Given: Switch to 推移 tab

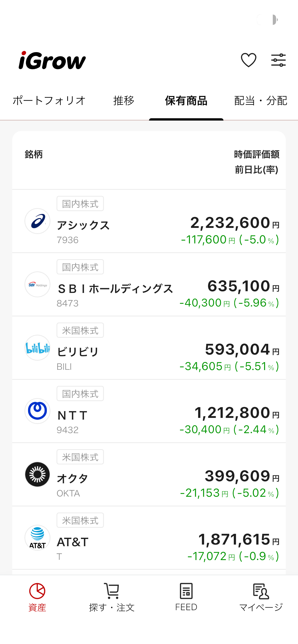Looking at the screenshot, I should pyautogui.click(x=124, y=101).
